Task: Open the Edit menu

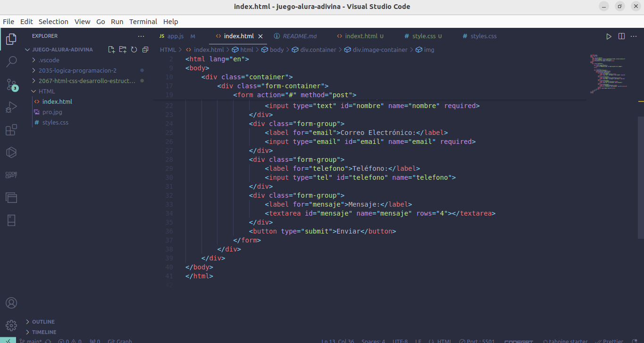Action: 26,22
